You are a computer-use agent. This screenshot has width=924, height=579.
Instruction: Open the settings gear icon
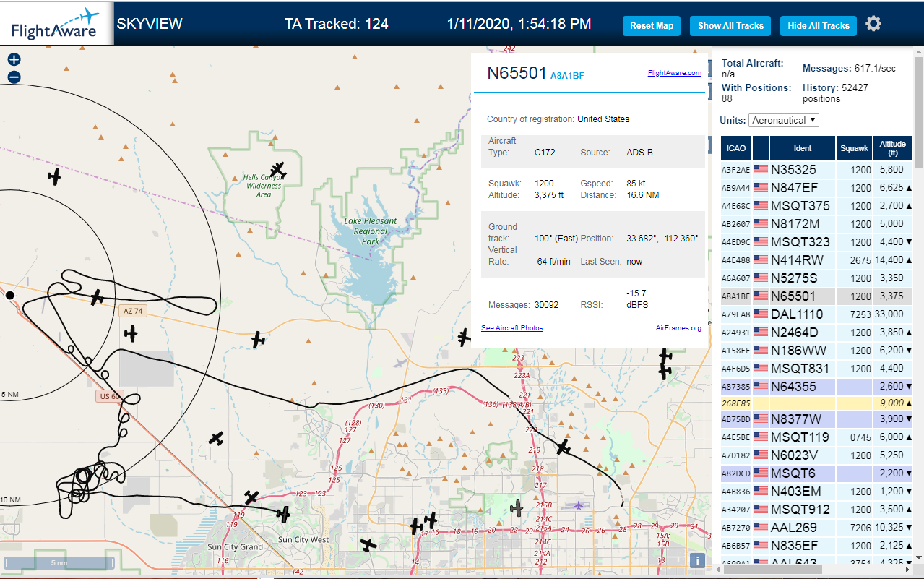click(x=873, y=24)
